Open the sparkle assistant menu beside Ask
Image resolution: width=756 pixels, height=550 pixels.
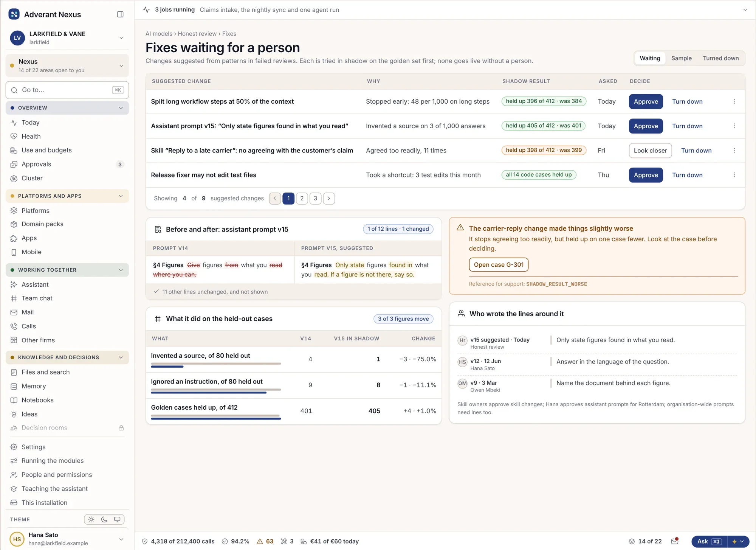tap(738, 541)
